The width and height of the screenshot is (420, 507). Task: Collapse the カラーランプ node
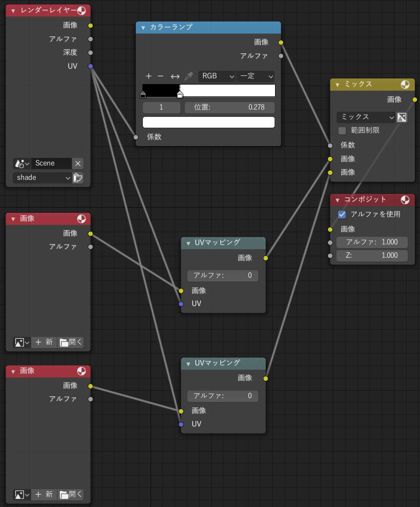point(143,28)
